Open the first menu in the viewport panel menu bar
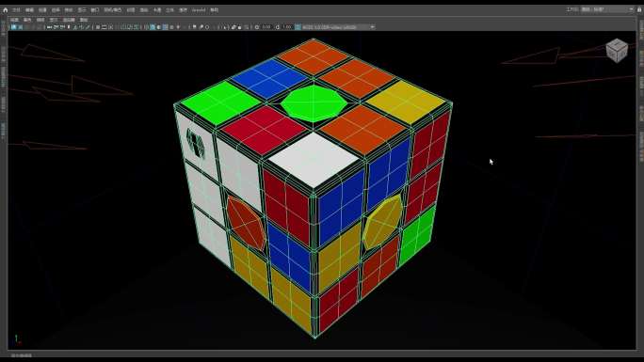644x362 pixels. point(14,20)
